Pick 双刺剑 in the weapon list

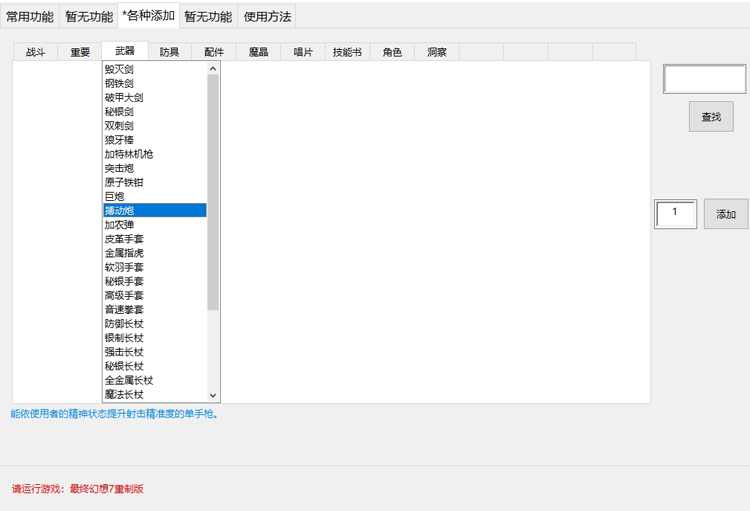155,126
